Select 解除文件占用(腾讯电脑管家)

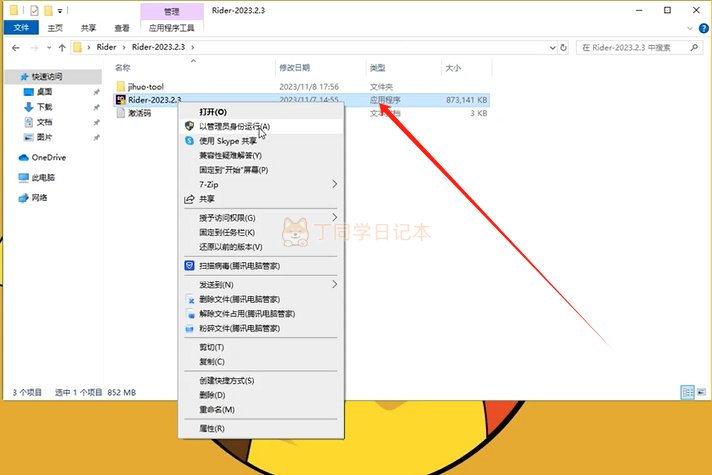coord(261,314)
